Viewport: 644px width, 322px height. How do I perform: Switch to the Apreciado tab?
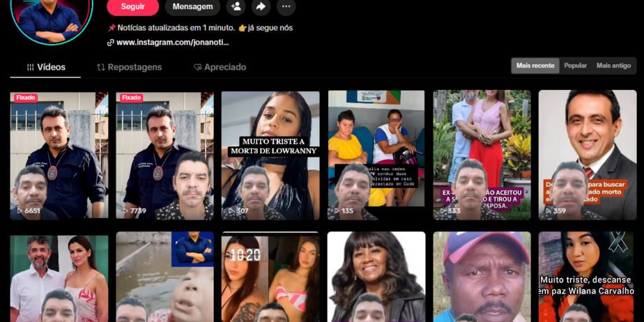(x=220, y=68)
